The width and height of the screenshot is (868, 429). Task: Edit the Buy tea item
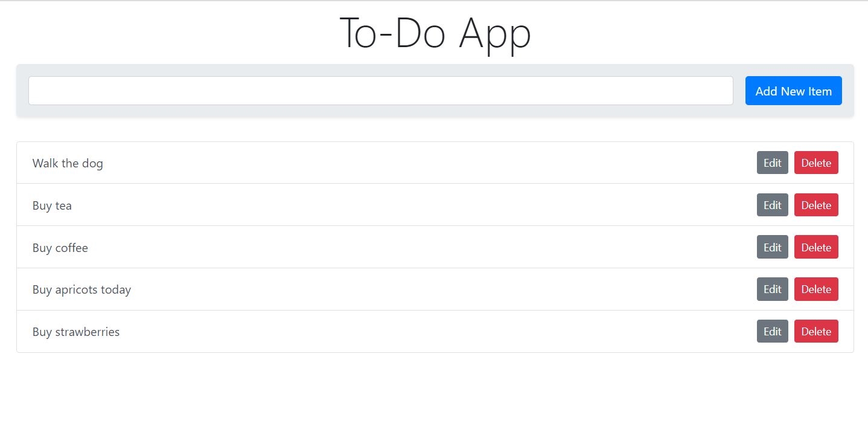click(772, 205)
